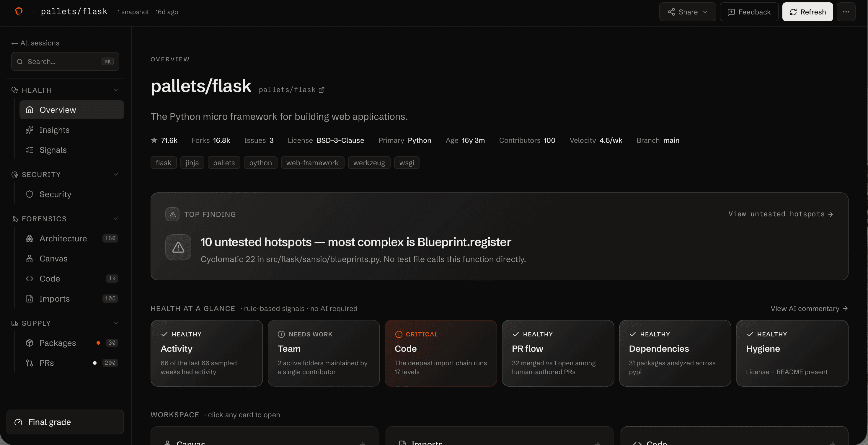Open the Dependencies health card
This screenshot has width=868, height=445.
click(x=675, y=353)
